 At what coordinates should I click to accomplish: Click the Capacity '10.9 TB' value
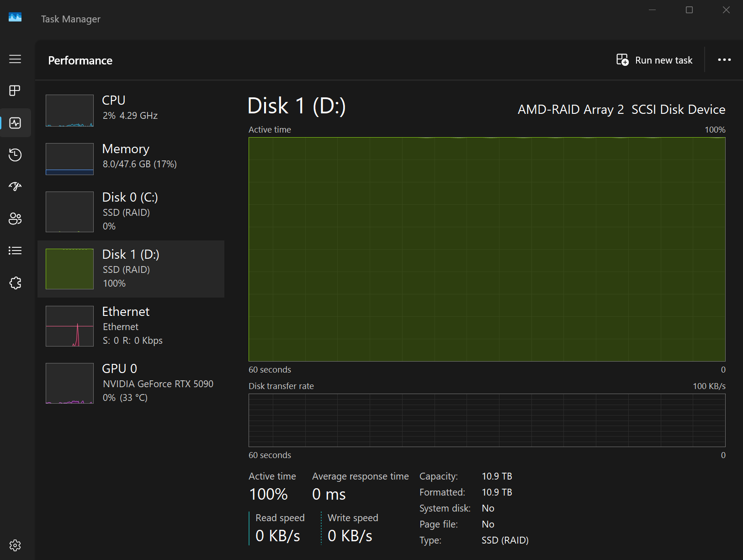coord(497,476)
